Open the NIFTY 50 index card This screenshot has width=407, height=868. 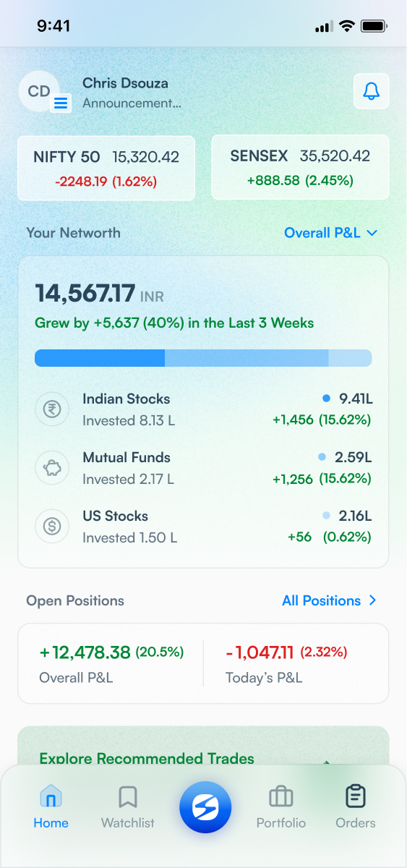pos(106,168)
